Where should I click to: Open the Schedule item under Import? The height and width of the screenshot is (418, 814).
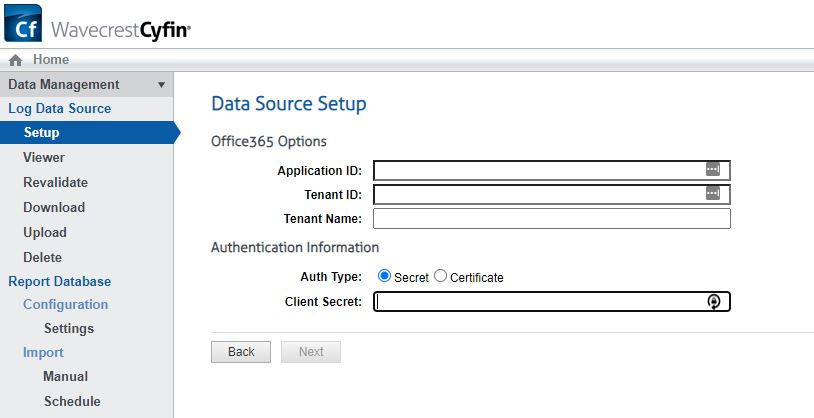click(72, 401)
